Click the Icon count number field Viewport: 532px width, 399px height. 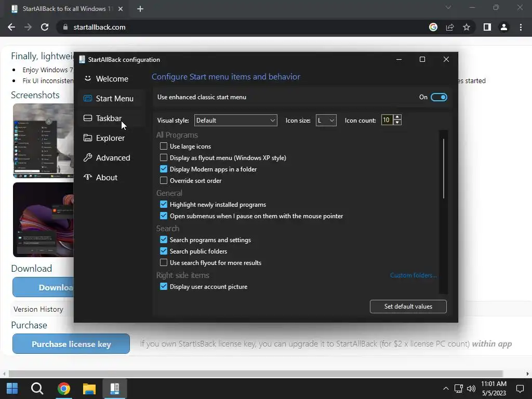pos(387,120)
